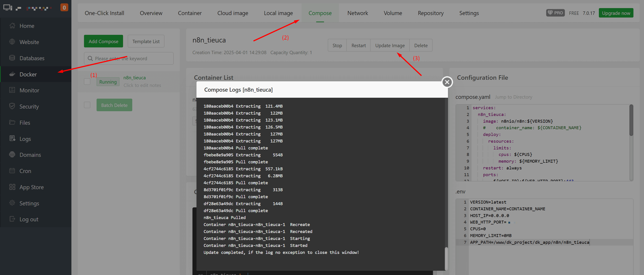Click the Security shield icon
The image size is (644, 275).
[12, 106]
